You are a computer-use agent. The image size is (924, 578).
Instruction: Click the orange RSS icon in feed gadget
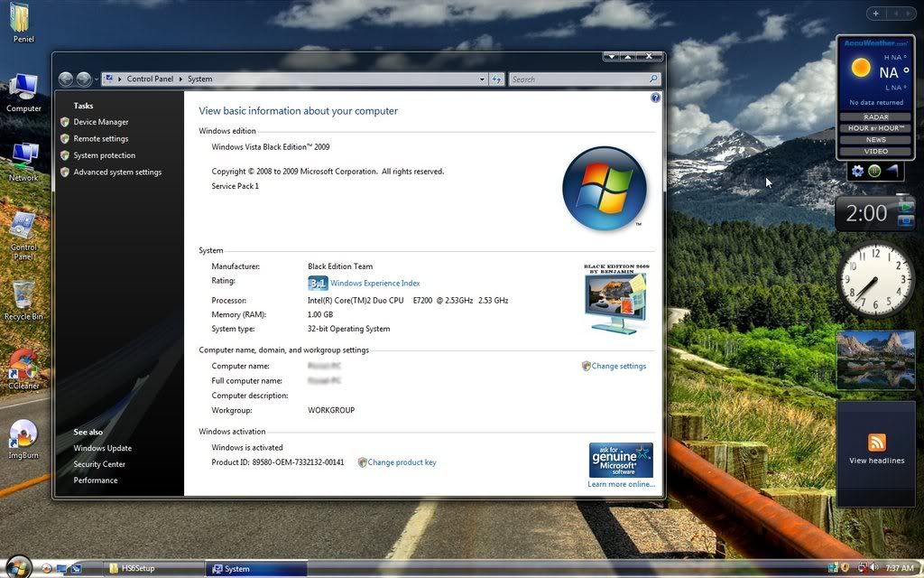[877, 443]
